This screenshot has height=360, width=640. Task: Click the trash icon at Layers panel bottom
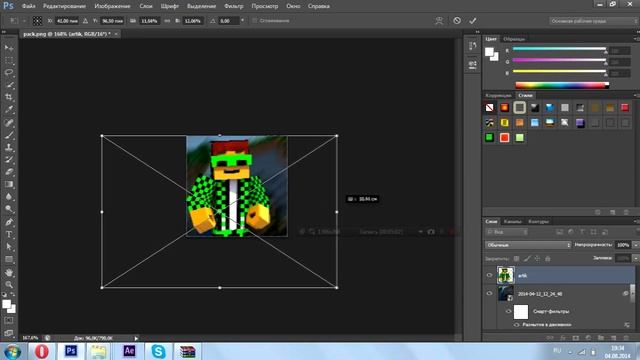click(x=626, y=338)
